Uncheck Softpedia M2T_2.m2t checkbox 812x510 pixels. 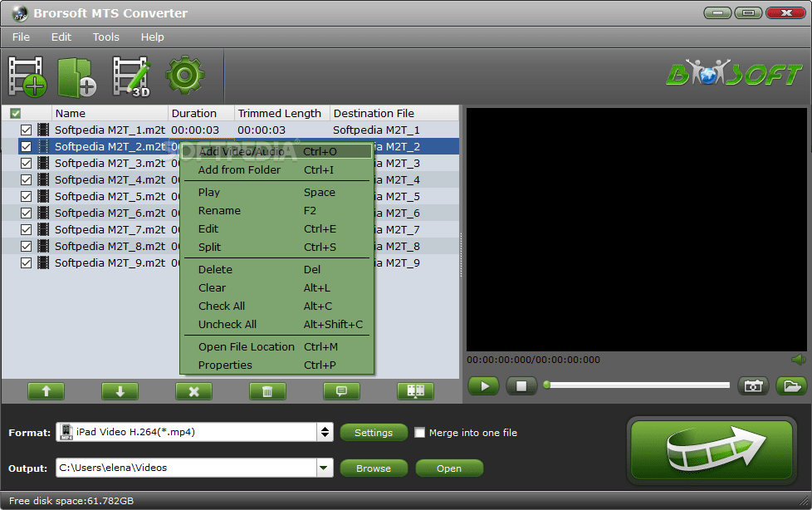point(26,147)
